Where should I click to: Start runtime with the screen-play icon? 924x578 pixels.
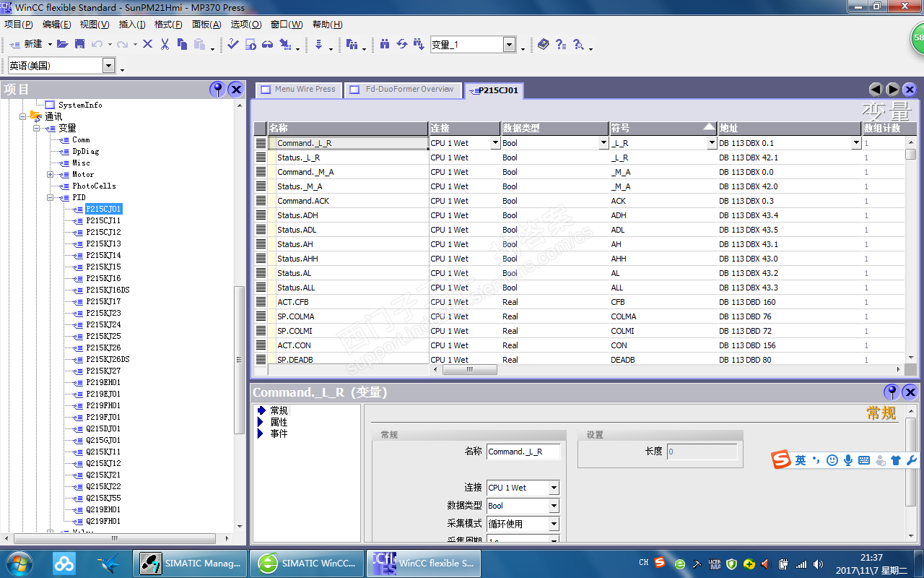coord(250,44)
